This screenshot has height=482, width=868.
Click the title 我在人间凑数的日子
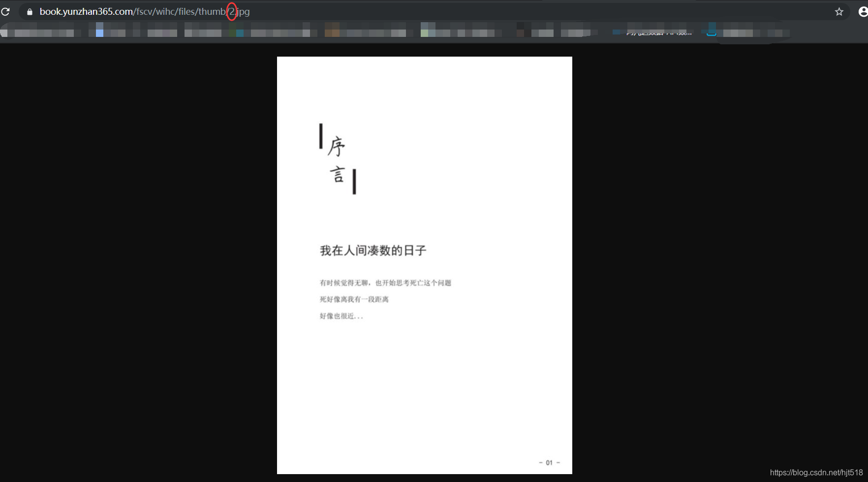click(372, 251)
